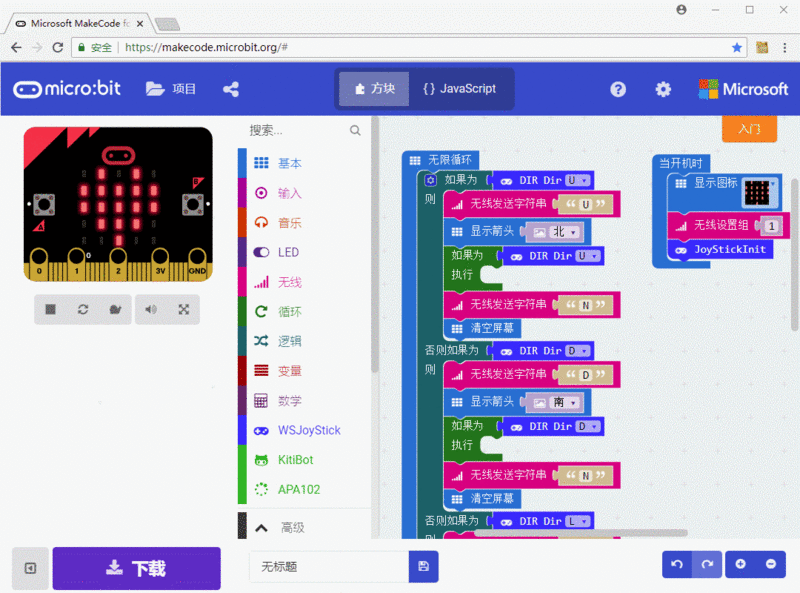The height and width of the screenshot is (593, 800).
Task: Edit string field containing D
Action: pyautogui.click(x=586, y=375)
